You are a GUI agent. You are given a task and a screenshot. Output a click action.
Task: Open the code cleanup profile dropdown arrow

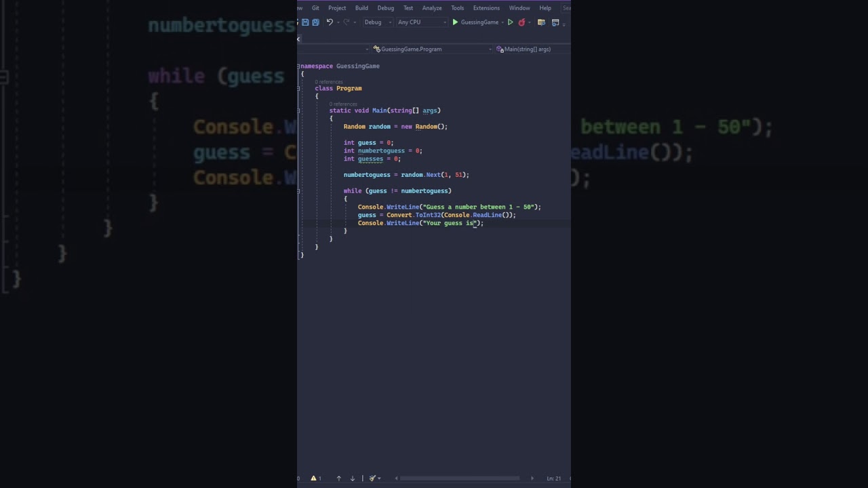pyautogui.click(x=379, y=479)
